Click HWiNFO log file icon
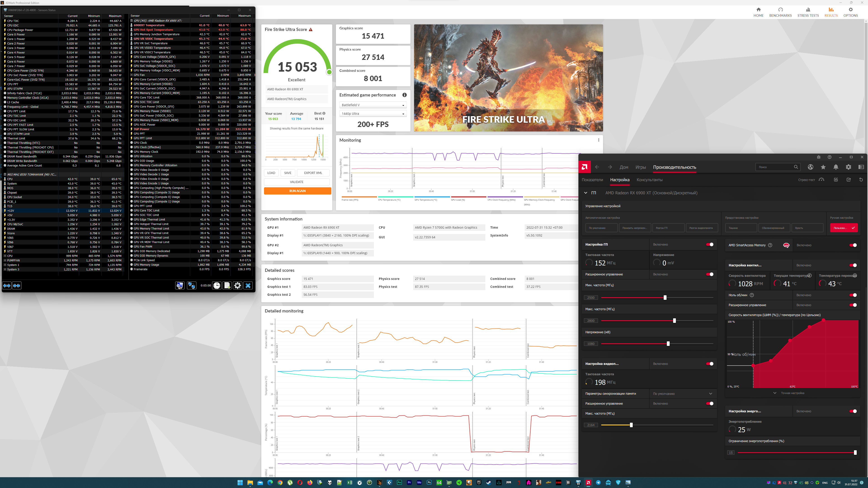Viewport: 868px width, 488px height. pos(227,286)
